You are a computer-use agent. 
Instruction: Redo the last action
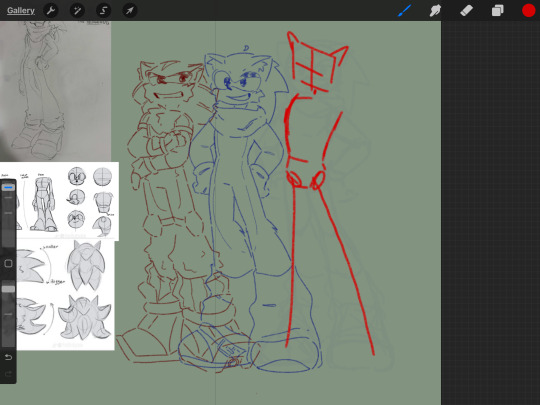(x=8, y=374)
